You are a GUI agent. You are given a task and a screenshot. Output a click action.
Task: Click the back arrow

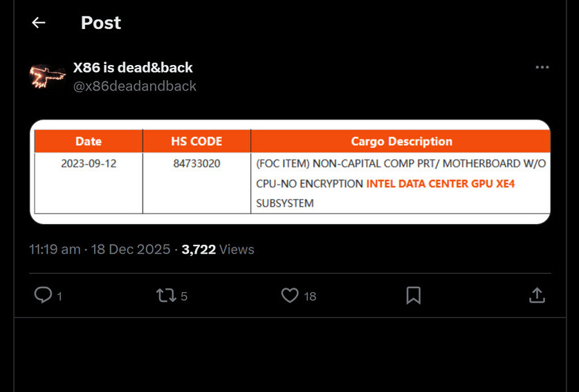coord(39,23)
